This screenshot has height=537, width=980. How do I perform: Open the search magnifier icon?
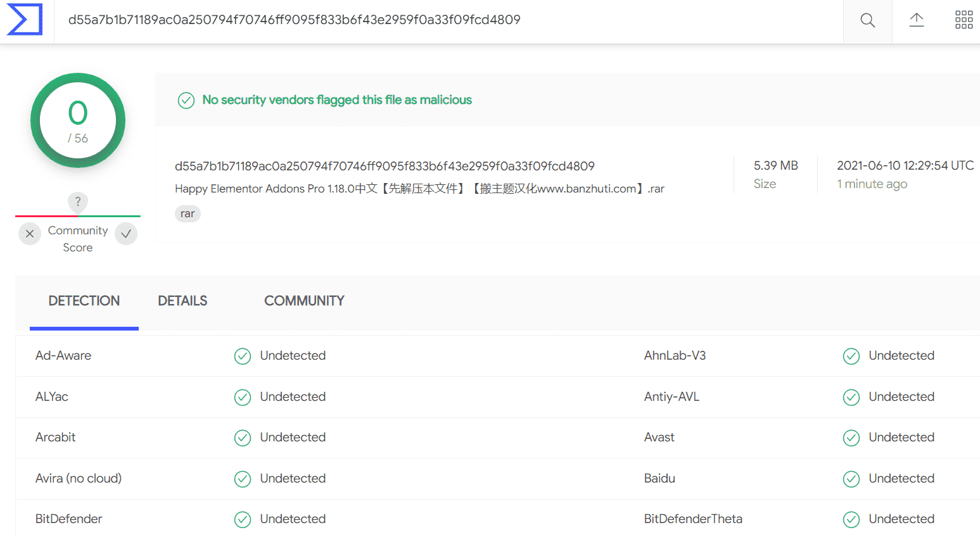tap(868, 20)
